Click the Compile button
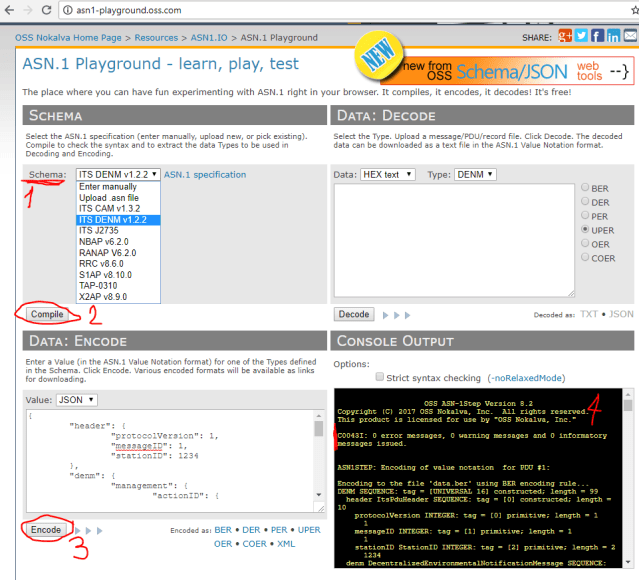Image resolution: width=639 pixels, height=580 pixels. tap(48, 314)
